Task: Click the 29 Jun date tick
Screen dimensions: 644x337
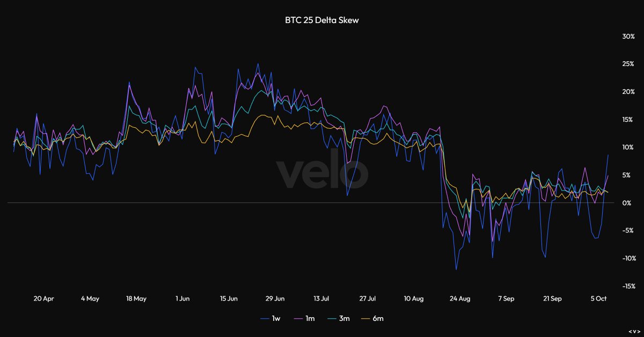Action: 275,299
